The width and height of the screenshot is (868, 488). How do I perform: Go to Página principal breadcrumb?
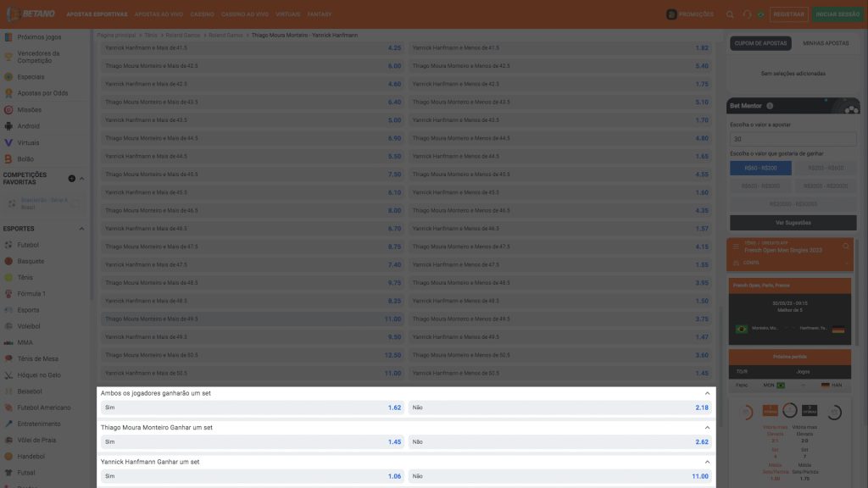116,35
